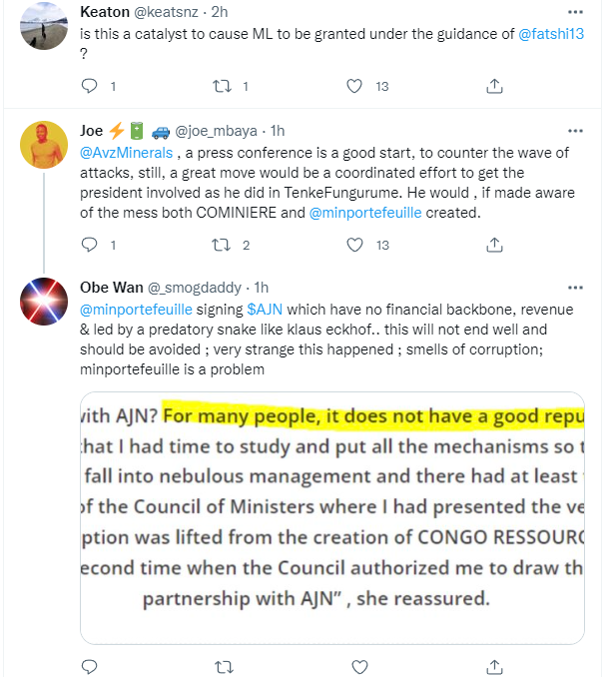Click the $AJN cashtag link
The image size is (616, 677).
pos(265,310)
